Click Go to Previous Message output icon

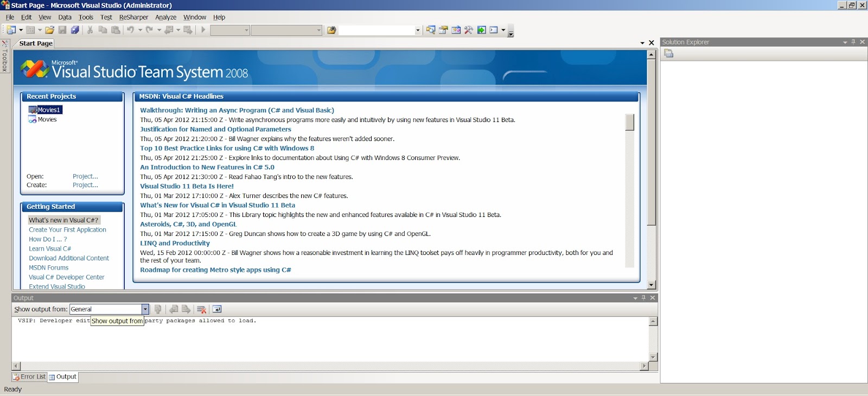174,309
